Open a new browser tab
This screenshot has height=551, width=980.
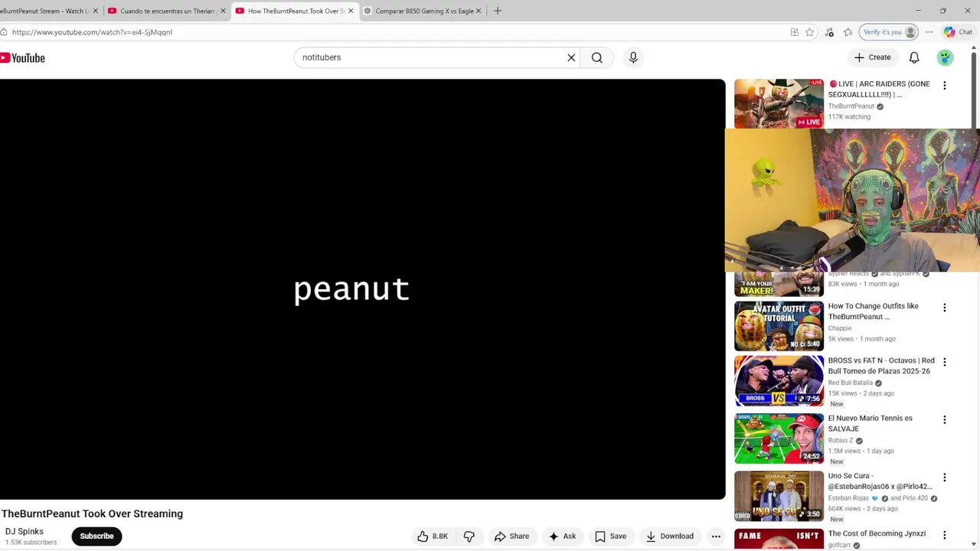[498, 11]
